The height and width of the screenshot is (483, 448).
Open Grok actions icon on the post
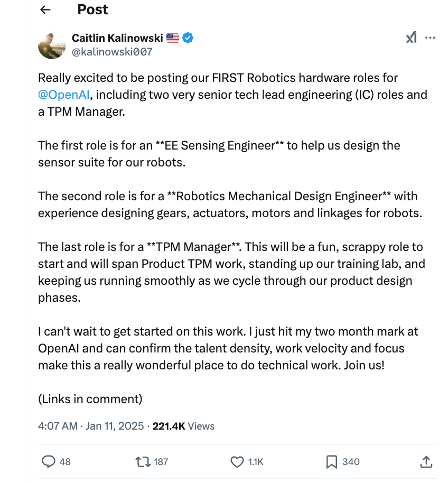[x=411, y=38]
